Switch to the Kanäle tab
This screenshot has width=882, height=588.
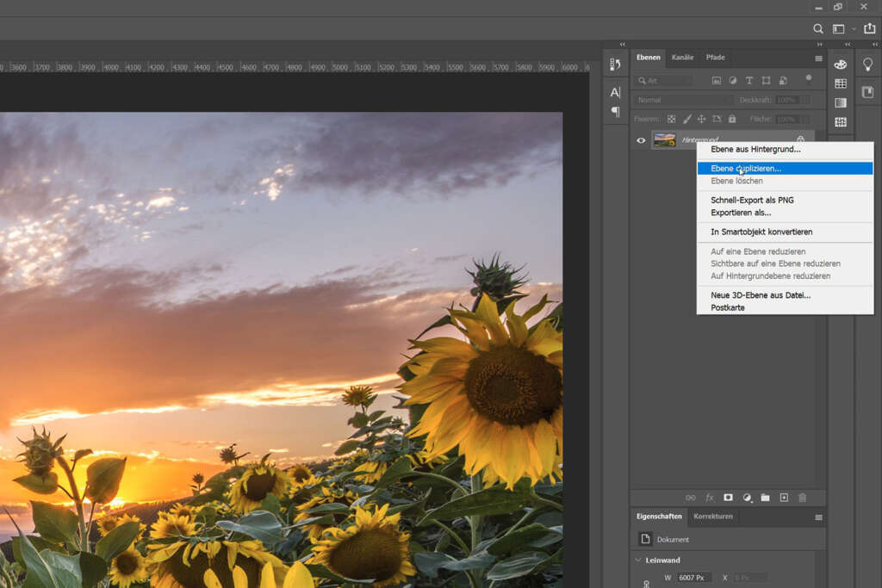pyautogui.click(x=682, y=58)
